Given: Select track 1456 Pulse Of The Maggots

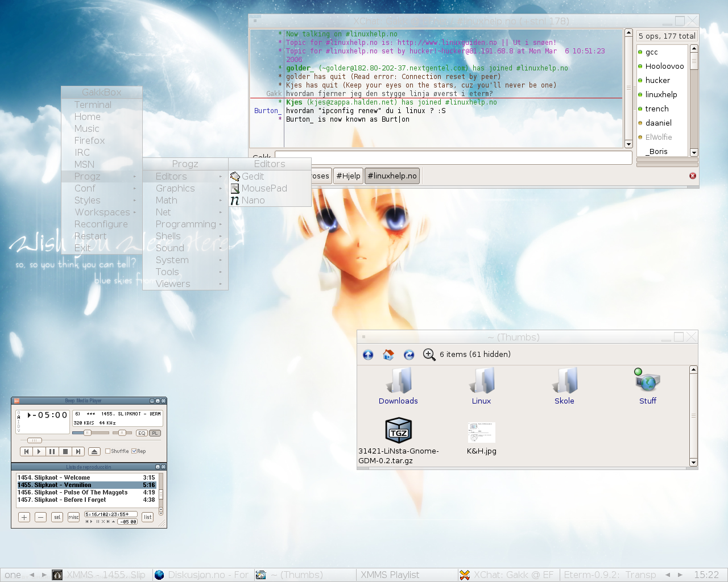Looking at the screenshot, I should point(86,493).
